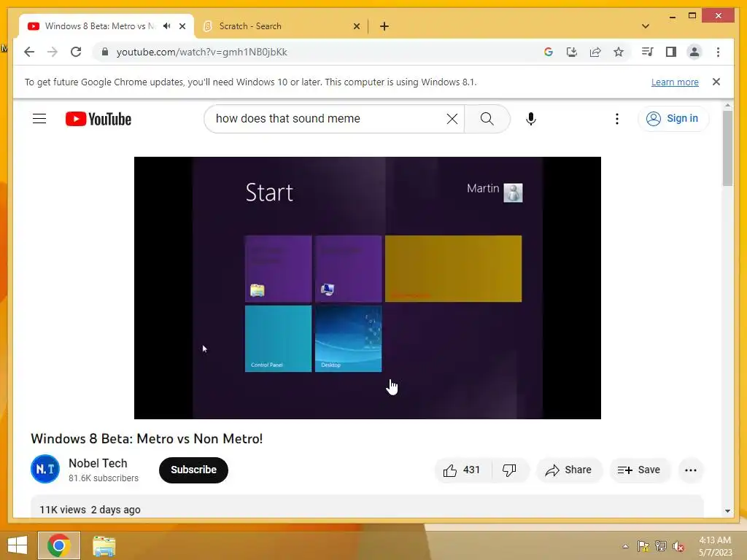Open the network tray icon
Viewport: 747px width, 560px height.
tap(660, 546)
